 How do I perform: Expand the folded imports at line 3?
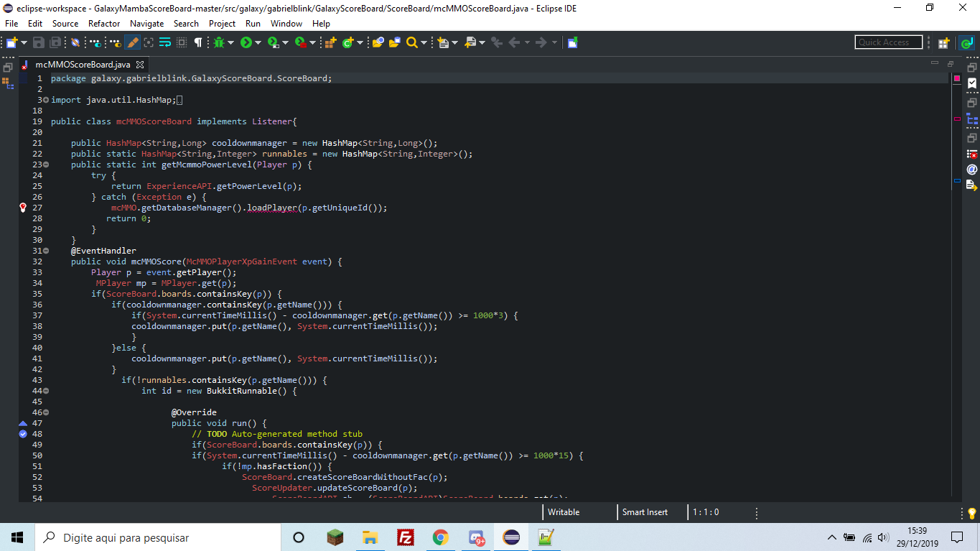click(46, 100)
